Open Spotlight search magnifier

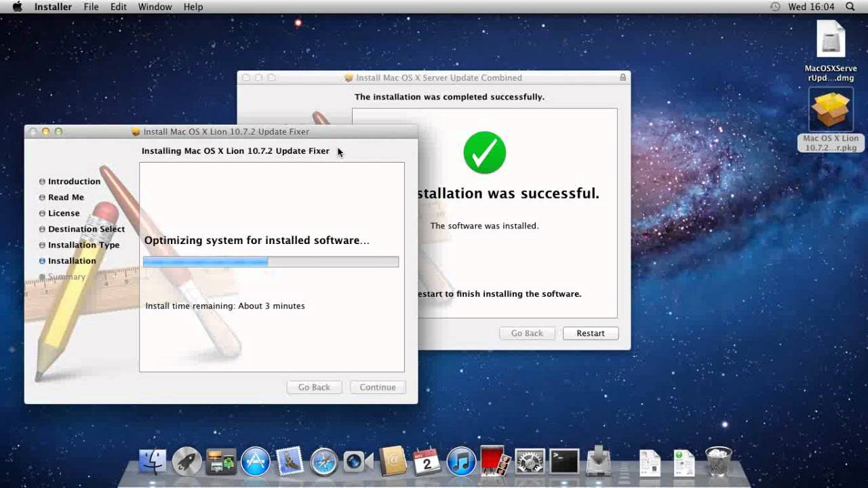(x=850, y=7)
